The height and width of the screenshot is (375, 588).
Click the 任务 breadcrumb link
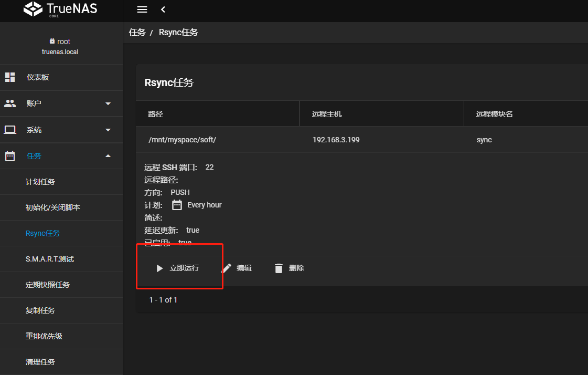point(137,33)
